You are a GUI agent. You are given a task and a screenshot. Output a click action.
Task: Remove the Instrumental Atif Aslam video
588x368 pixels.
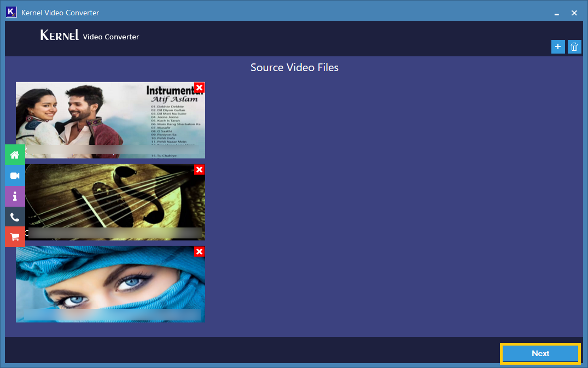coord(200,87)
